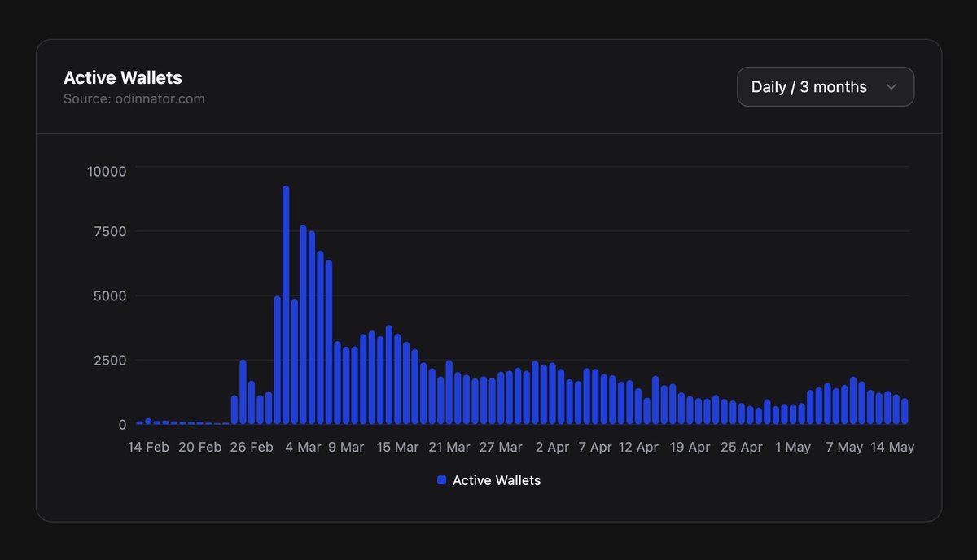Click the 9 Mar x-axis label

pos(346,447)
